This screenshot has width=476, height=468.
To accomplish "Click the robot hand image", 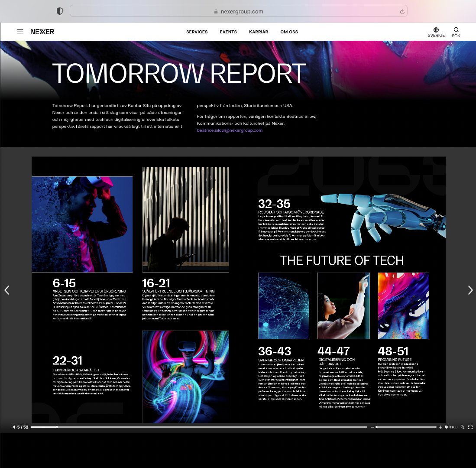I will click(x=383, y=219).
